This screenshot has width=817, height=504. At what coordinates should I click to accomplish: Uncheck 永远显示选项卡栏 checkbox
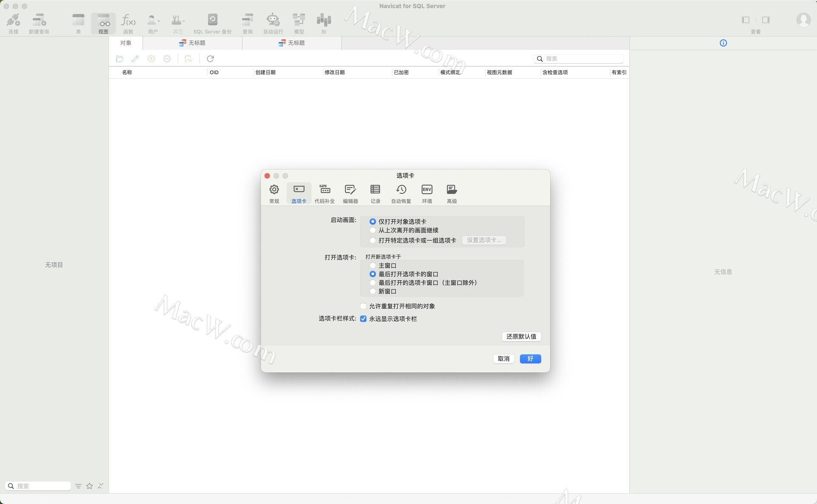click(363, 319)
